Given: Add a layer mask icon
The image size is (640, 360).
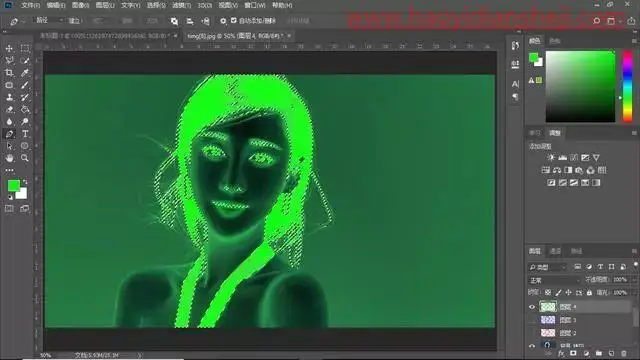Looking at the screenshot, I should (573, 353).
